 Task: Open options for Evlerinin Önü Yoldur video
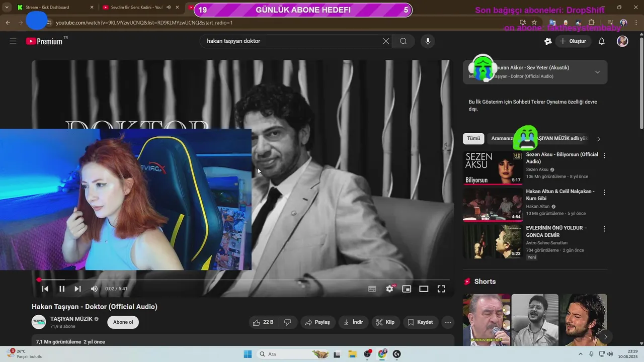click(x=604, y=229)
